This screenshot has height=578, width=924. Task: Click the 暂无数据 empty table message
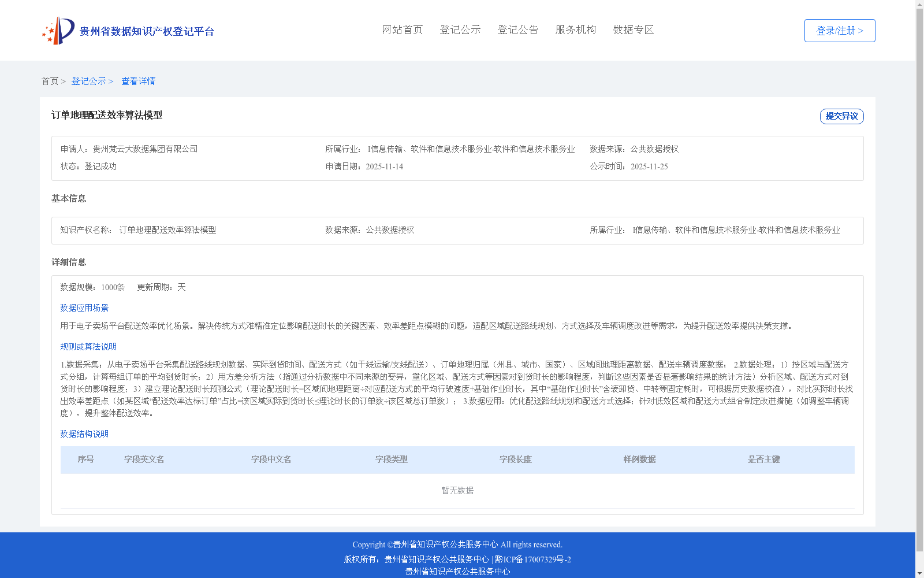(x=457, y=491)
